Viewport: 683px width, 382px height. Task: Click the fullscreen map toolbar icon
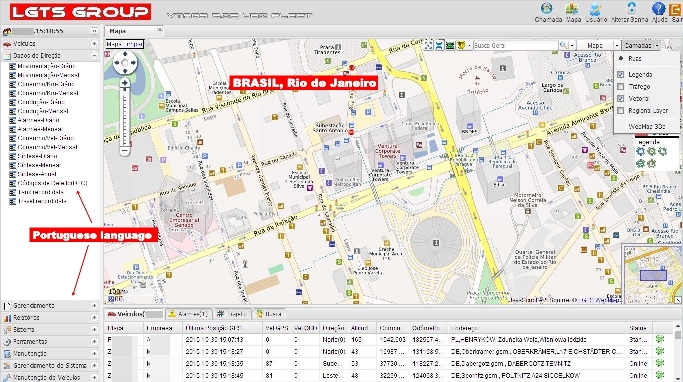[x=429, y=45]
